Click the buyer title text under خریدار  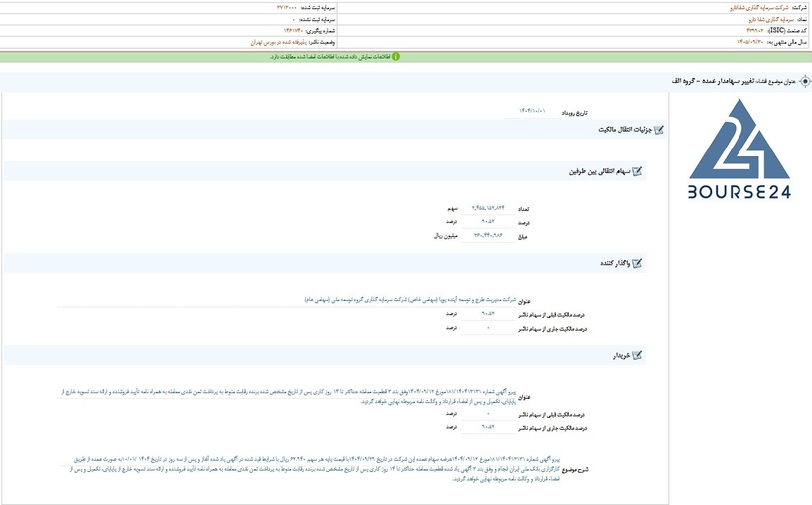288,397
